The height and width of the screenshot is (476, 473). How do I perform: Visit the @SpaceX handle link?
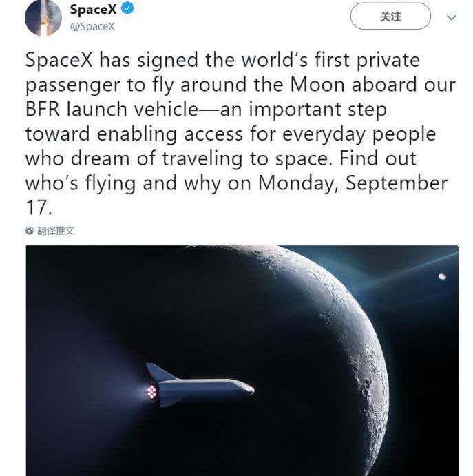click(x=92, y=27)
